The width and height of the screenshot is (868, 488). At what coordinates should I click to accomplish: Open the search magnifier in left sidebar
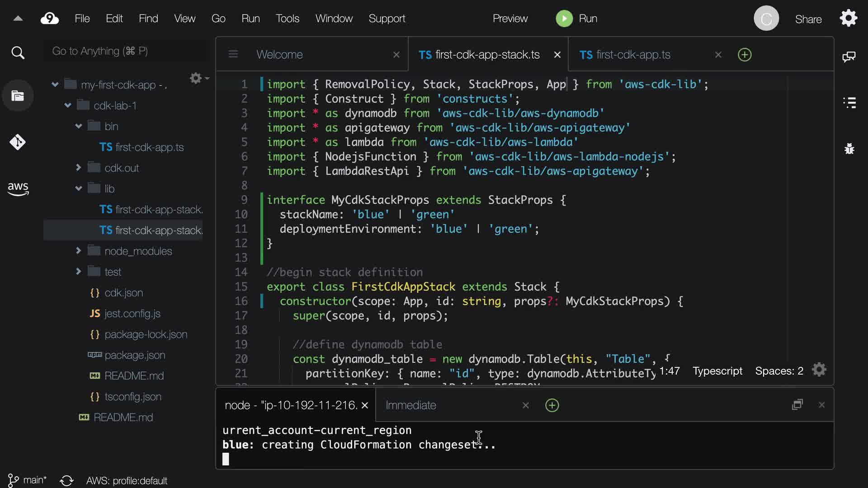point(18,53)
